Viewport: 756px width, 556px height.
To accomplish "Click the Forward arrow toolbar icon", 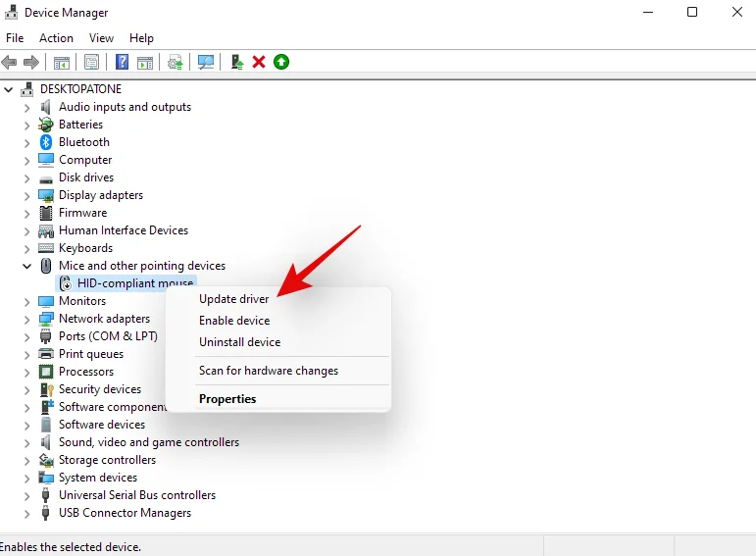I will click(x=31, y=62).
